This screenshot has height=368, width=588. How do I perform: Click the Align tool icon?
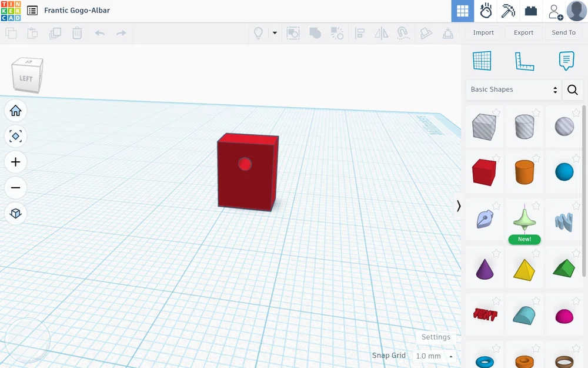pyautogui.click(x=360, y=33)
